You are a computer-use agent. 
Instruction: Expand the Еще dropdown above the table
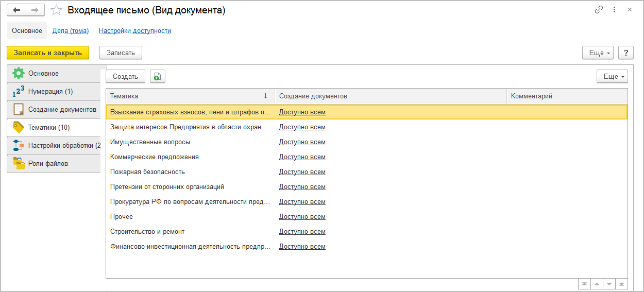click(x=612, y=76)
